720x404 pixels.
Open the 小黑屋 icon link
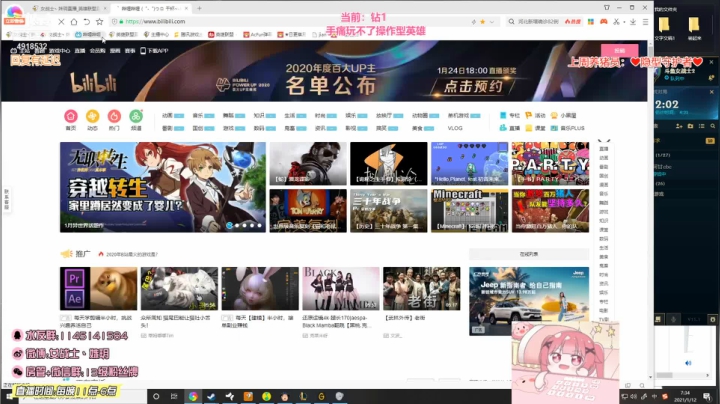[563, 116]
